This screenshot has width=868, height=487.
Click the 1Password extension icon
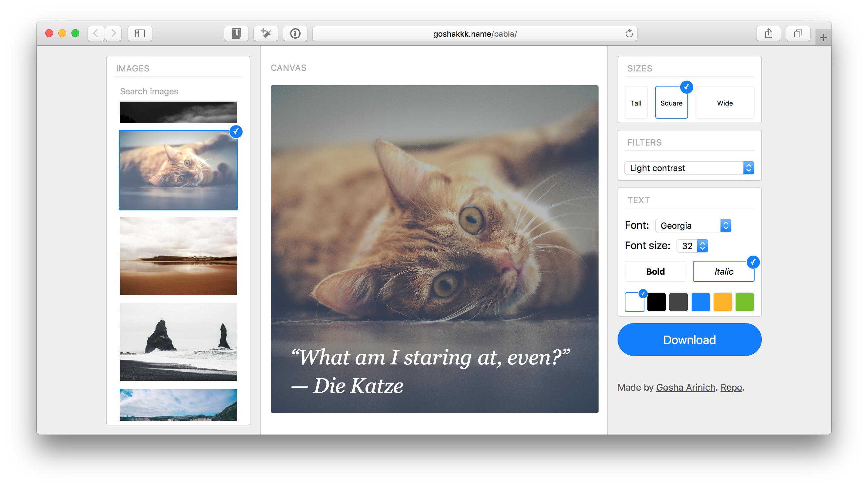(295, 33)
